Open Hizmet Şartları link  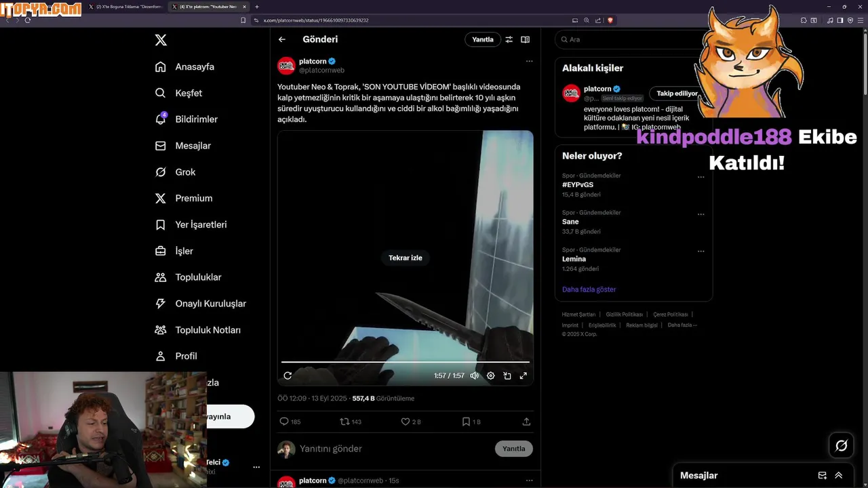(x=578, y=314)
